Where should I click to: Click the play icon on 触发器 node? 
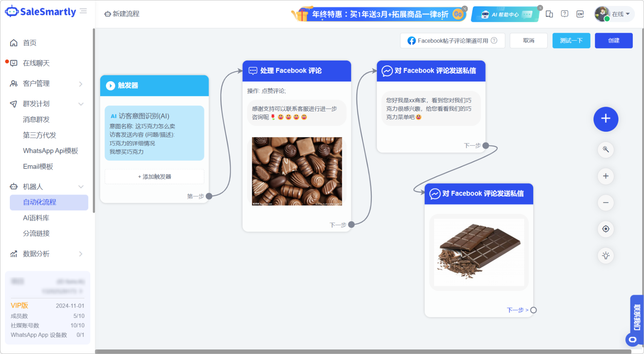pyautogui.click(x=110, y=86)
